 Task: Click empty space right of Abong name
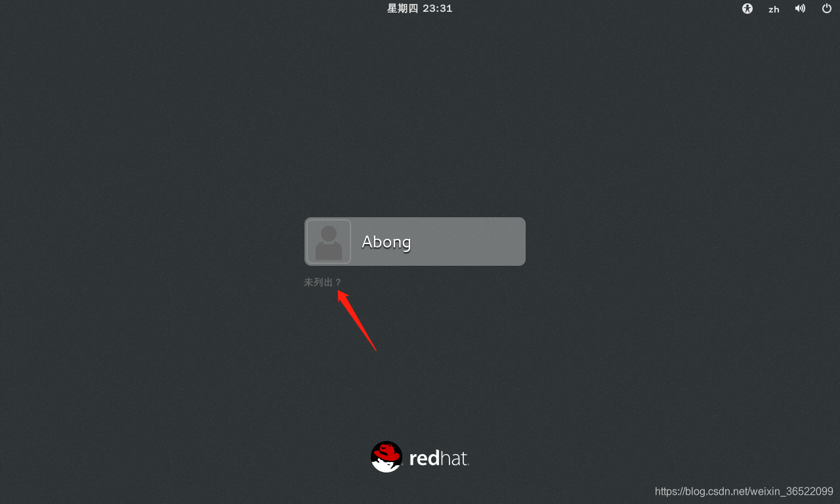point(469,241)
